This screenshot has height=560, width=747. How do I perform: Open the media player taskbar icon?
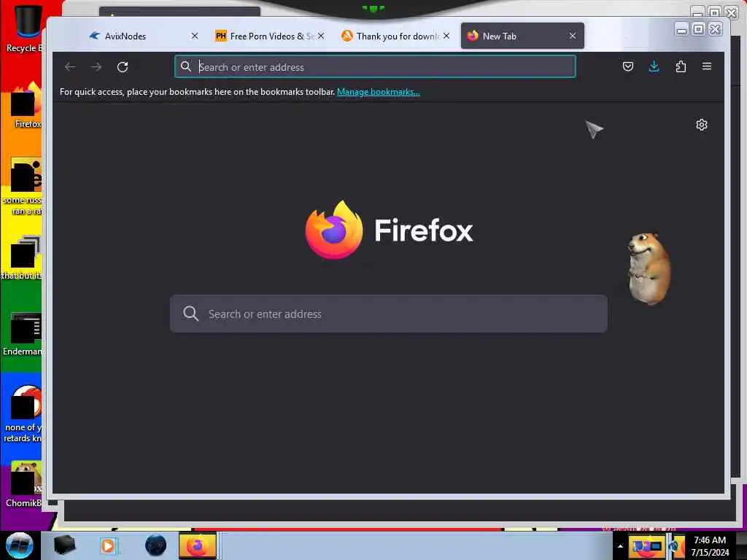pyautogui.click(x=108, y=545)
